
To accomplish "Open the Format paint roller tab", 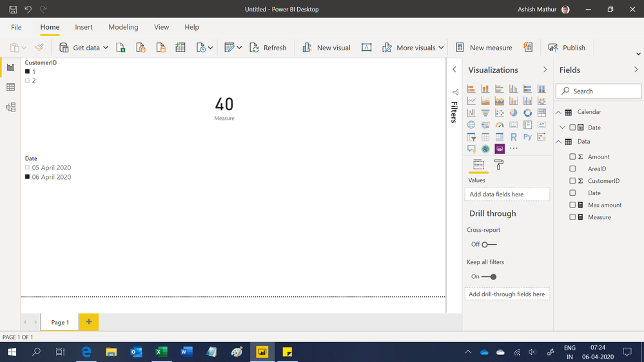I will pos(498,165).
